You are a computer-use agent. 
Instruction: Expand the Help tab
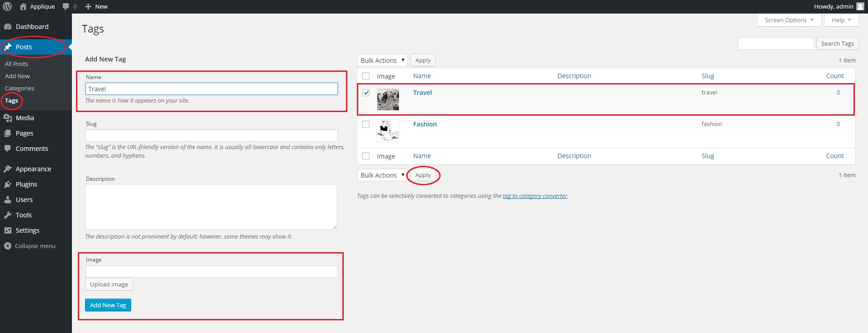[841, 20]
